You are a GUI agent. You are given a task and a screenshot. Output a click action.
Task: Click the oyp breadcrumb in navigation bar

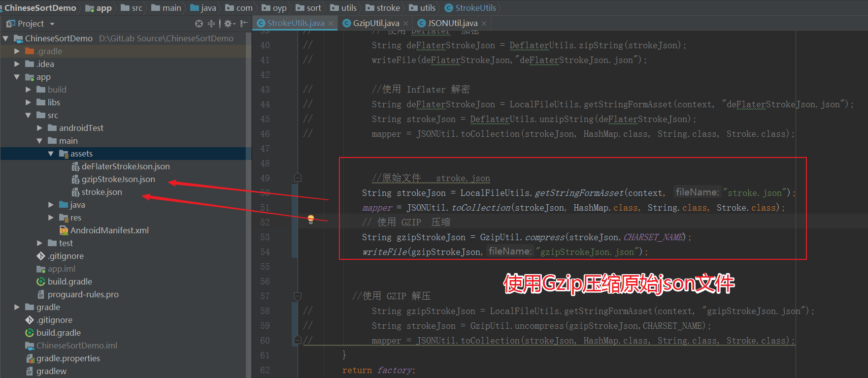pos(274,8)
